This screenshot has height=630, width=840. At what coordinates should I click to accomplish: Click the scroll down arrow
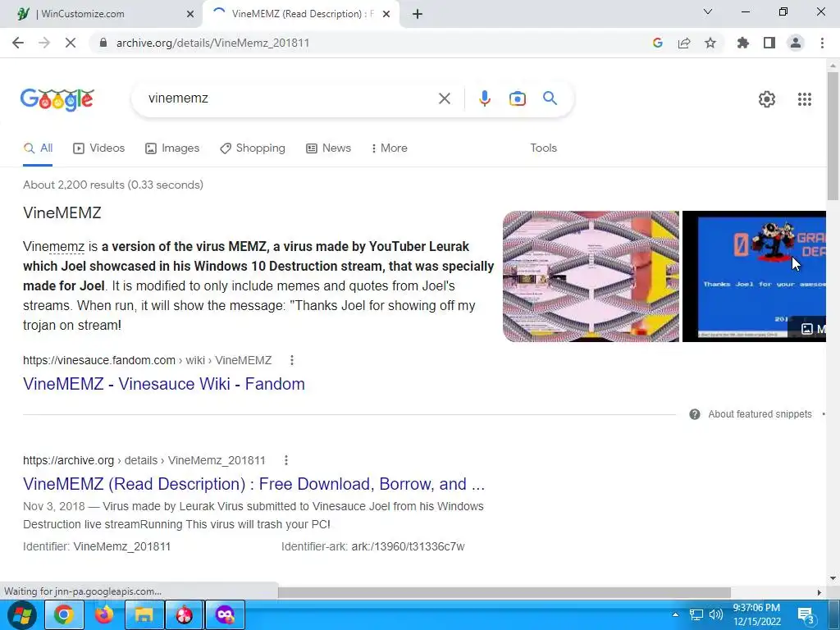click(x=833, y=578)
